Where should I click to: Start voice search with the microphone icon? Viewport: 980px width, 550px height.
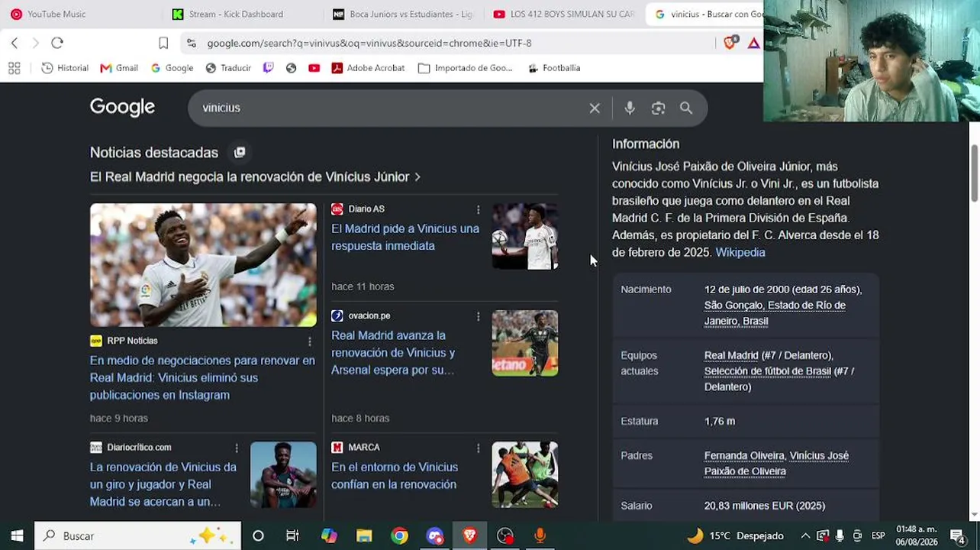630,108
